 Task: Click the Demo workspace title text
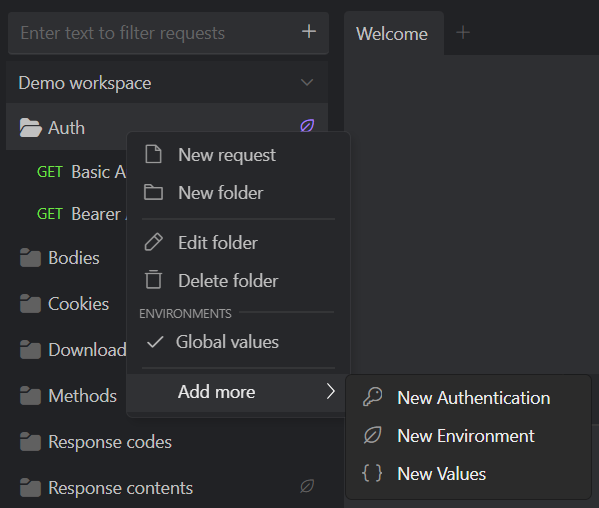[x=85, y=83]
